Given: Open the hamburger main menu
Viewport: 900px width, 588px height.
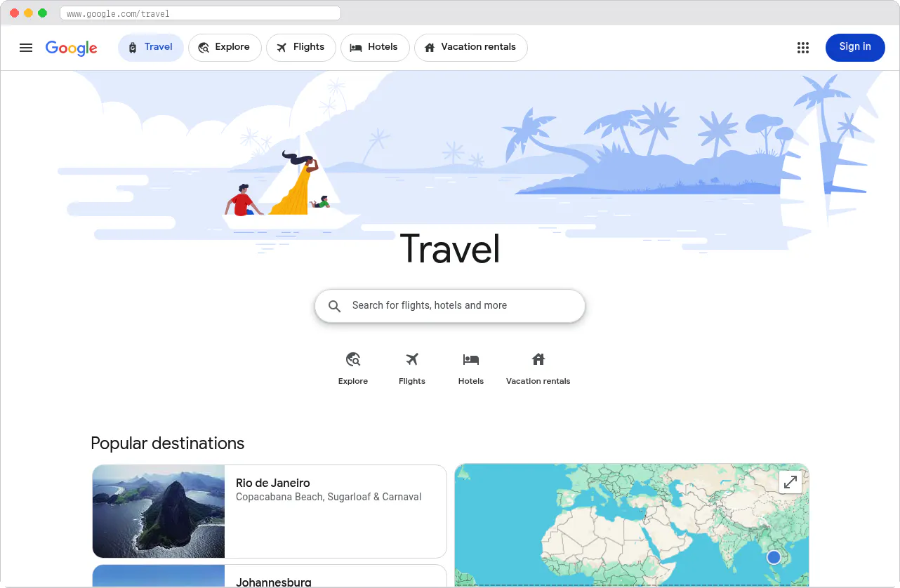Looking at the screenshot, I should tap(26, 48).
